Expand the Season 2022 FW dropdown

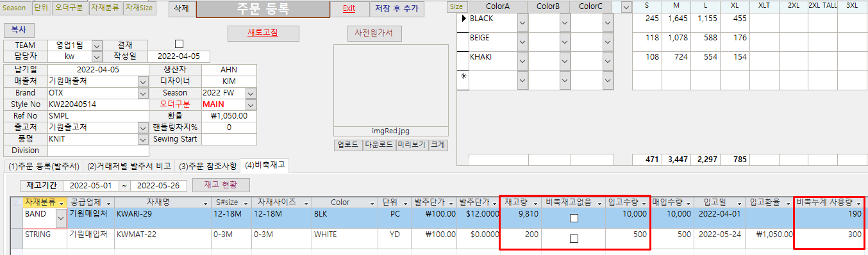(x=251, y=93)
